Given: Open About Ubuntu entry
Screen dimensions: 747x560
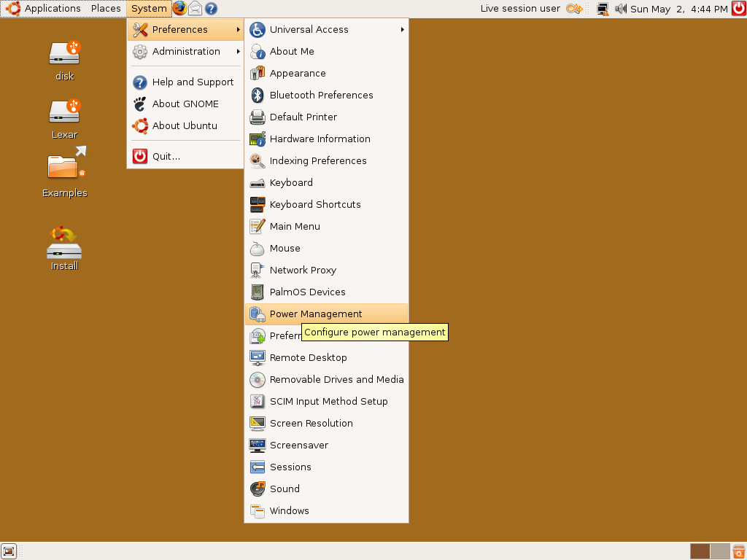Looking at the screenshot, I should [x=186, y=125].
